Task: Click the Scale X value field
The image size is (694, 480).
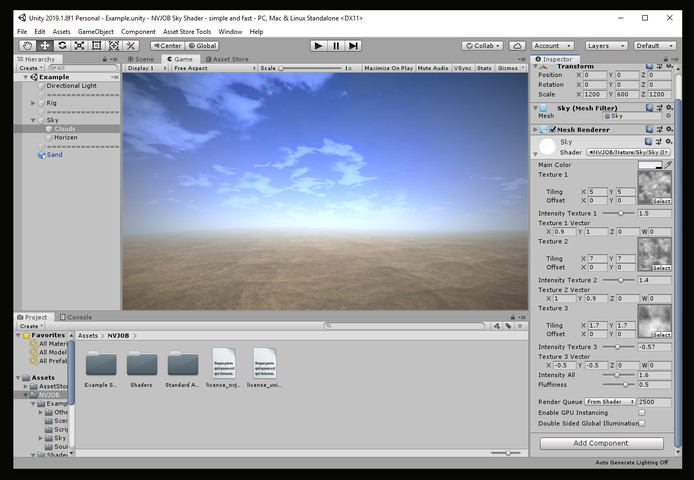Action: [595, 94]
